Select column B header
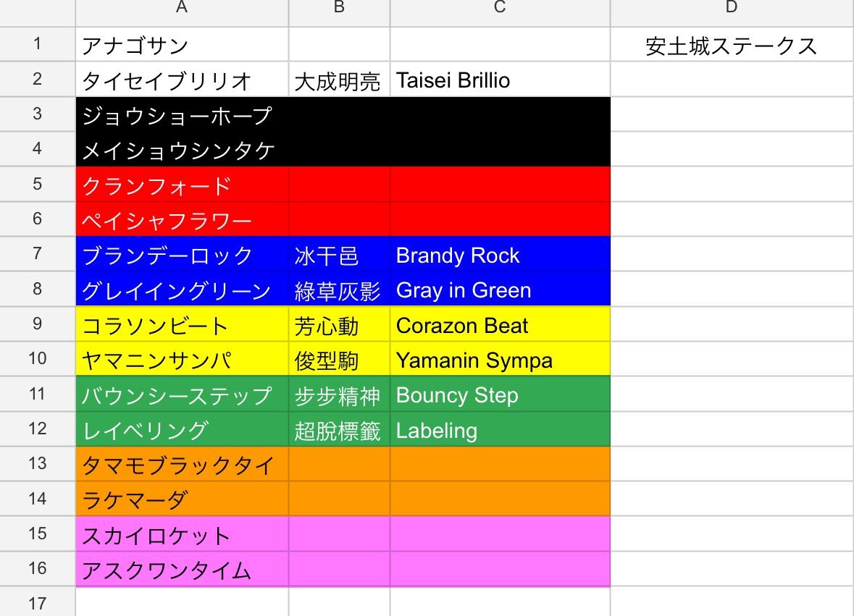This screenshot has width=854, height=616. click(x=339, y=12)
